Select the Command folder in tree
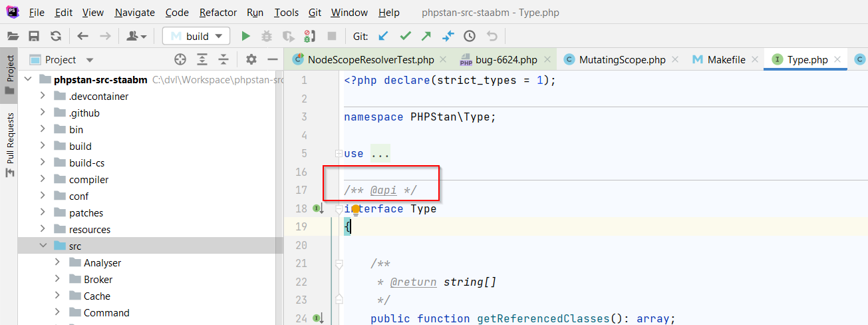868x325 pixels. tap(106, 312)
